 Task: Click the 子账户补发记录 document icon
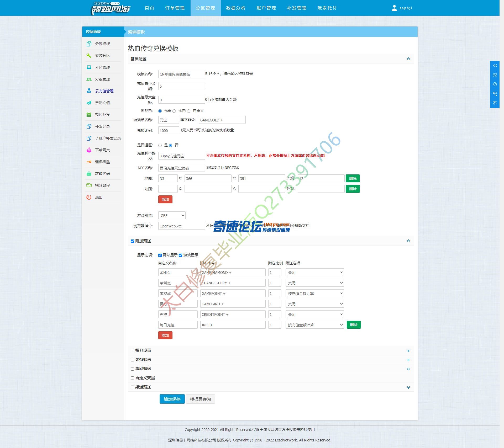[89, 138]
